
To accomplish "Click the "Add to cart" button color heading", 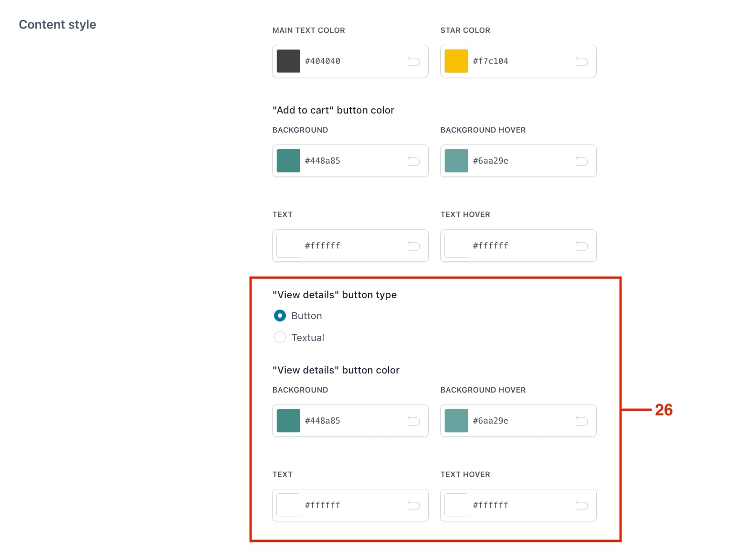I will click(333, 110).
